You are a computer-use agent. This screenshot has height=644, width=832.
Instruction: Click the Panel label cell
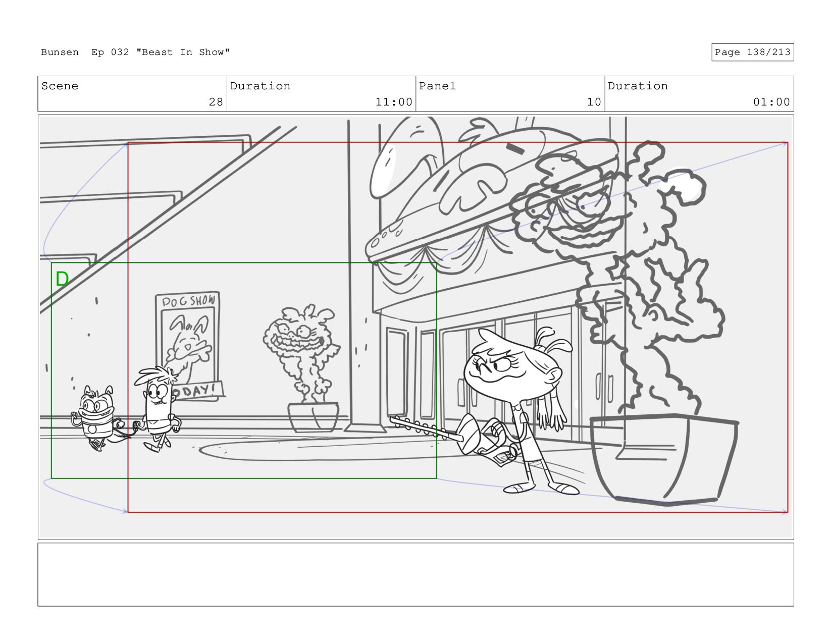pyautogui.click(x=510, y=94)
